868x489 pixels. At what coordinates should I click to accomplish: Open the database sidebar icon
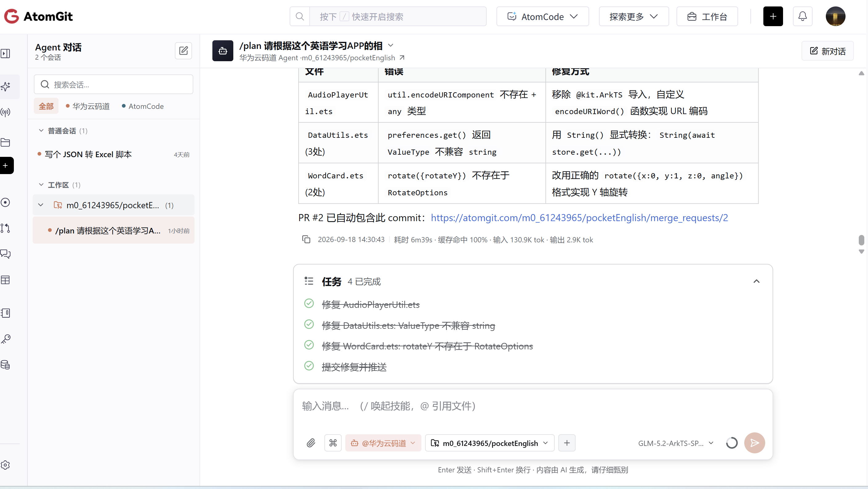pyautogui.click(x=6, y=365)
